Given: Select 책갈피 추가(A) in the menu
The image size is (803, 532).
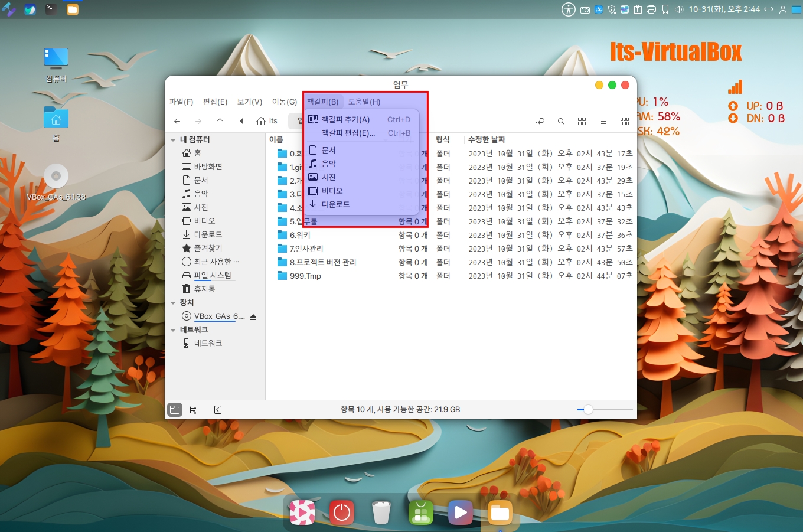Looking at the screenshot, I should tap(345, 119).
